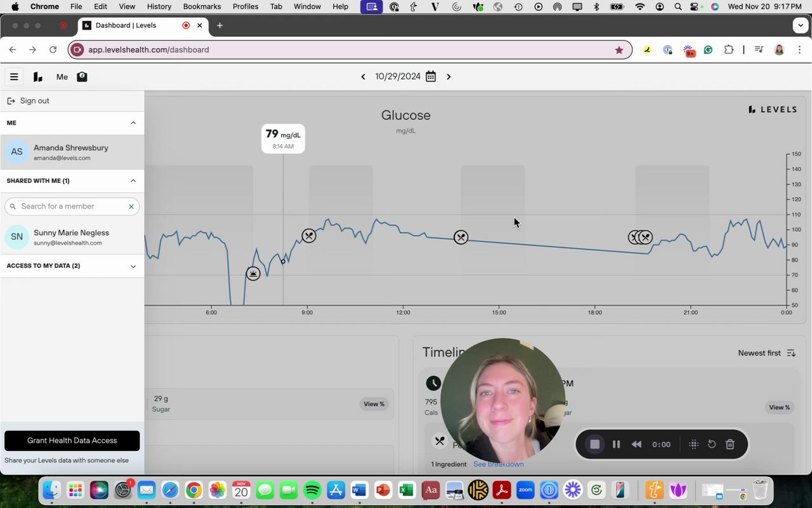
Task: Collapse the SHARED WITH ME section
Action: point(133,181)
